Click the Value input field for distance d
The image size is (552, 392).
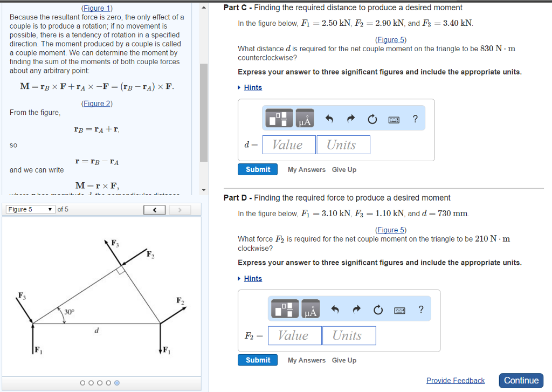click(x=289, y=145)
